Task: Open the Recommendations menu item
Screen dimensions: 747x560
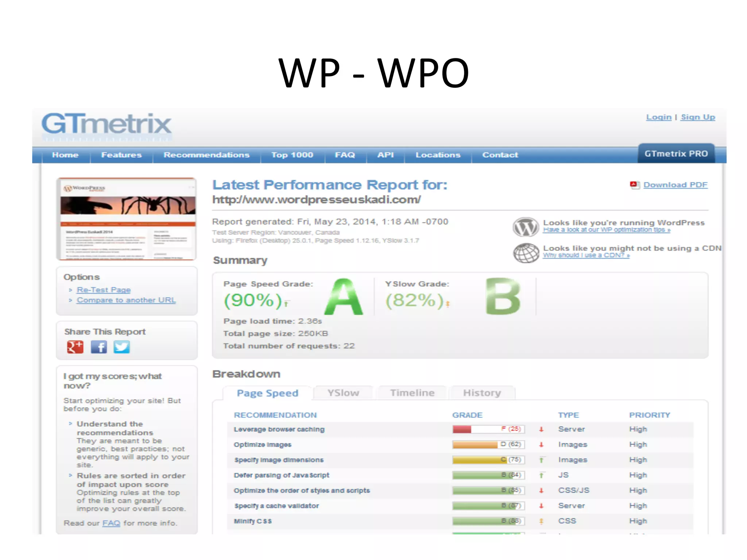Action: point(206,155)
